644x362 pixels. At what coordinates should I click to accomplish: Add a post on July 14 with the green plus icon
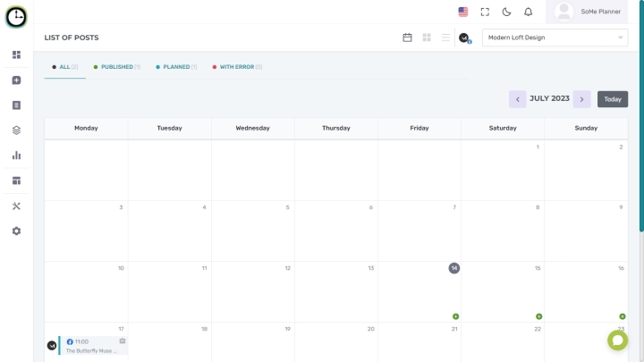coord(455,316)
